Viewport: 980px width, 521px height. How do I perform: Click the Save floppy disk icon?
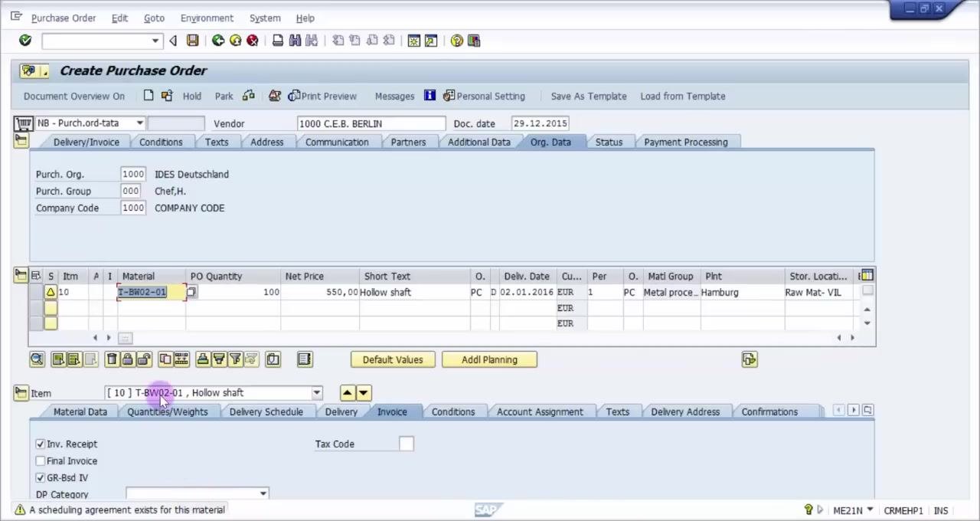coord(193,41)
